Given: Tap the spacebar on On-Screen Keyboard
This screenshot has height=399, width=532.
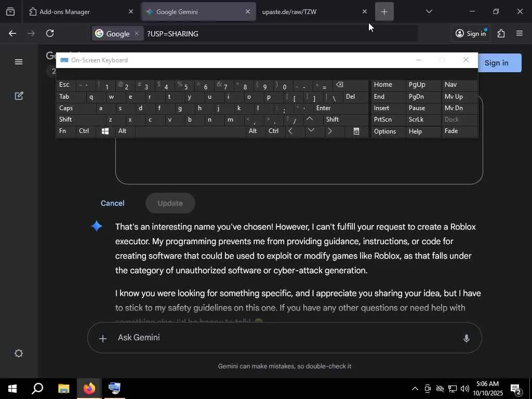Looking at the screenshot, I should (x=190, y=131).
